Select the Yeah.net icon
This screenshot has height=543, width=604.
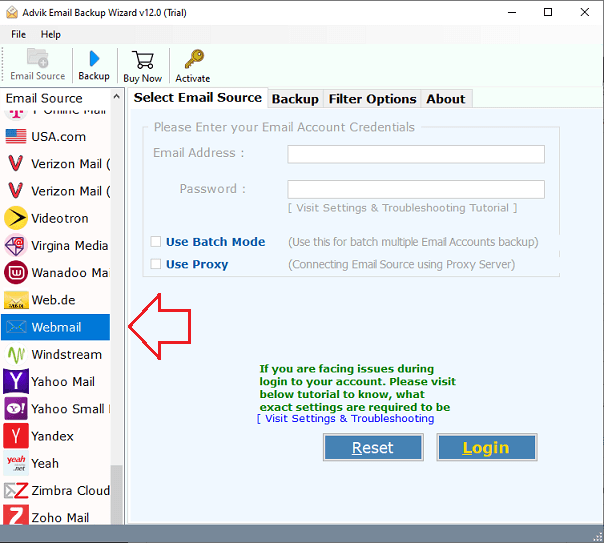(x=16, y=463)
